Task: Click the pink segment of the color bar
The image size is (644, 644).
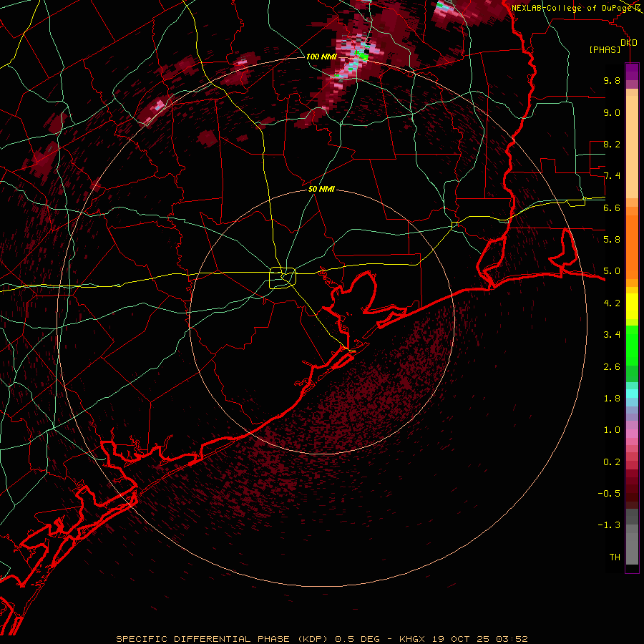Action: 632,434
